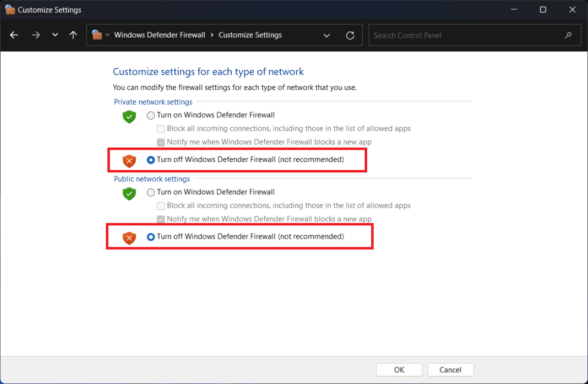Open the recent locations dropdown arrow
The height and width of the screenshot is (384, 588).
pos(55,35)
